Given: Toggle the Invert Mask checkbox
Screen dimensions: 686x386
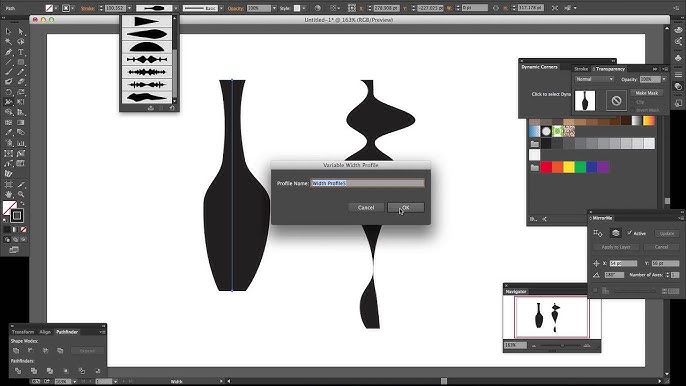Looking at the screenshot, I should (x=634, y=110).
